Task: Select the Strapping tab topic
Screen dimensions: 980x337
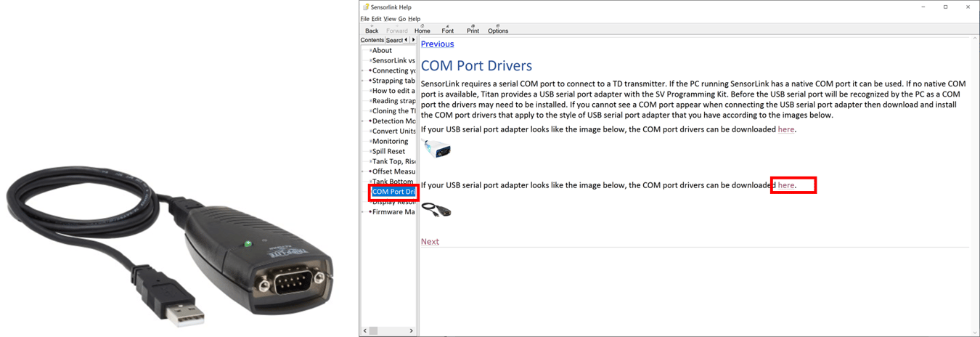Action: 393,81
